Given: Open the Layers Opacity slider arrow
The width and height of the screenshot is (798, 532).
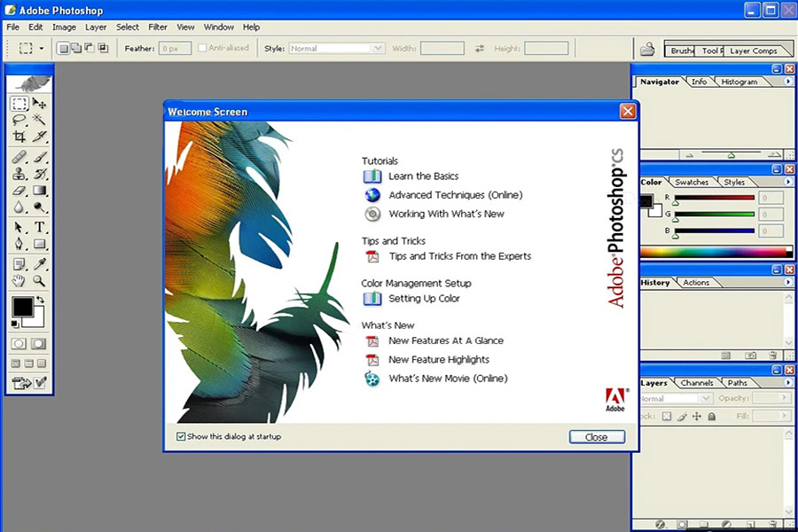Looking at the screenshot, I should (785, 397).
